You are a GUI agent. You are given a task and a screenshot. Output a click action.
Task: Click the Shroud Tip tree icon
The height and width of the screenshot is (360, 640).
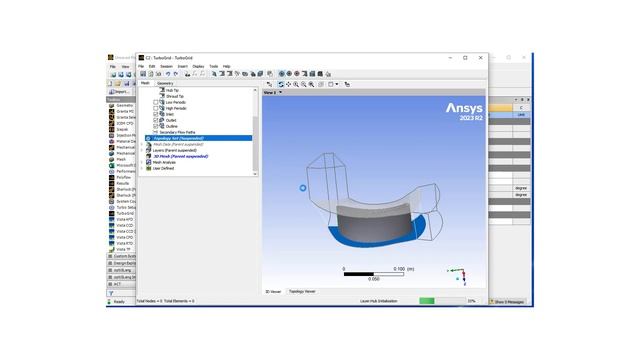click(x=162, y=96)
